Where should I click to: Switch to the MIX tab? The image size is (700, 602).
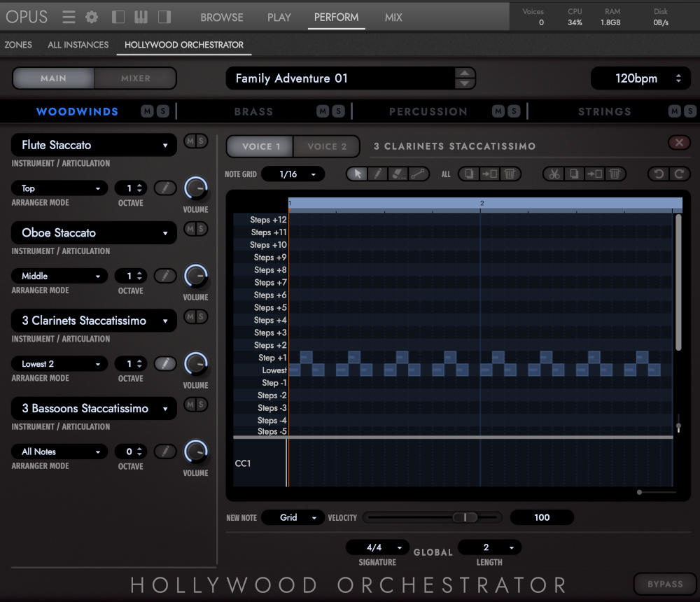tap(393, 17)
